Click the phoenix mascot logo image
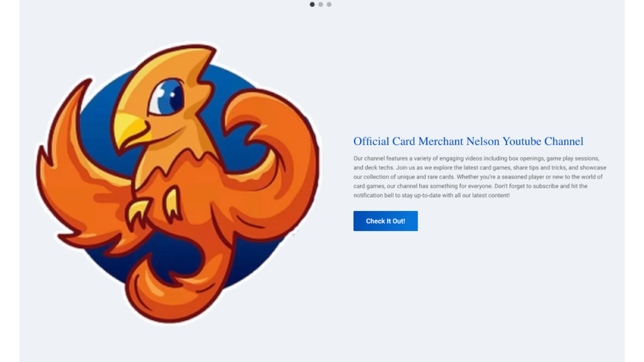Screen dimensions: 644x362 coord(178,184)
